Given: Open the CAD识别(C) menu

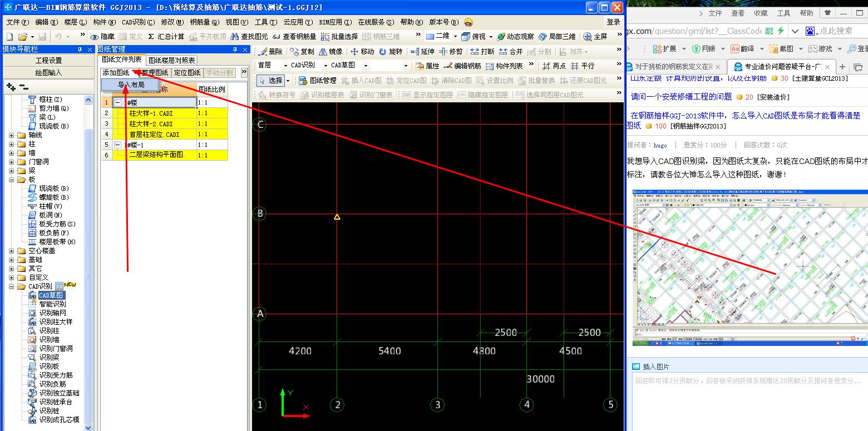Looking at the screenshot, I should 138,22.
